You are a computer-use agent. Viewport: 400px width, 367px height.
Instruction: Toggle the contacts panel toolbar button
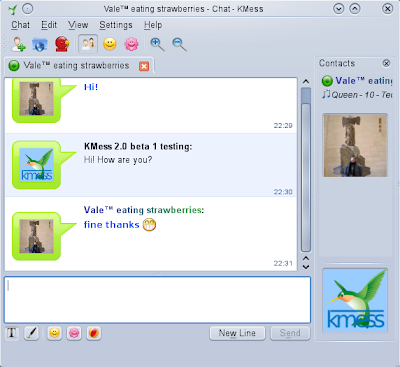click(x=88, y=44)
